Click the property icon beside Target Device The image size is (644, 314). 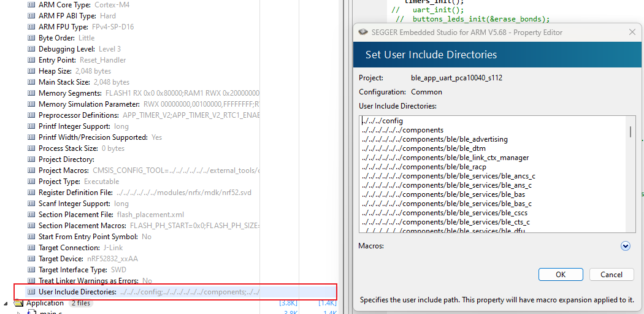[31, 259]
